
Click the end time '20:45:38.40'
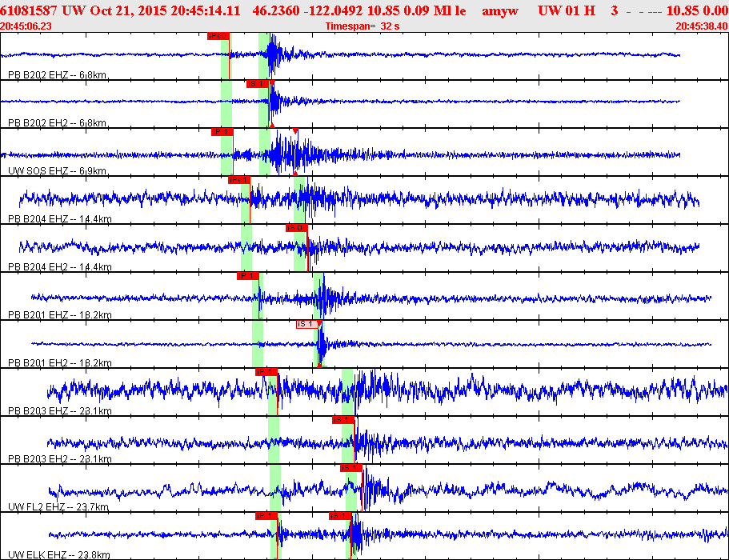702,26
